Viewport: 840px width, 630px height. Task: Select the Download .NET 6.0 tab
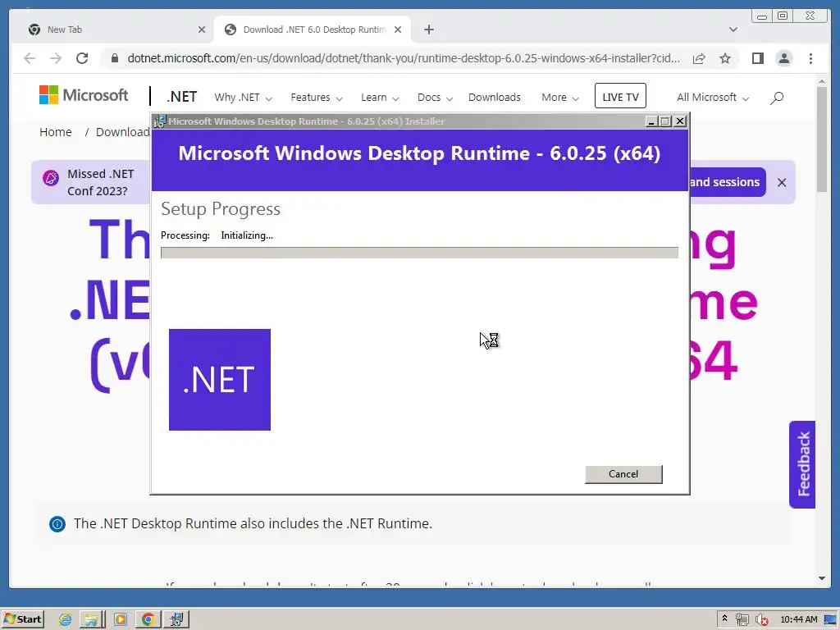pyautogui.click(x=313, y=30)
